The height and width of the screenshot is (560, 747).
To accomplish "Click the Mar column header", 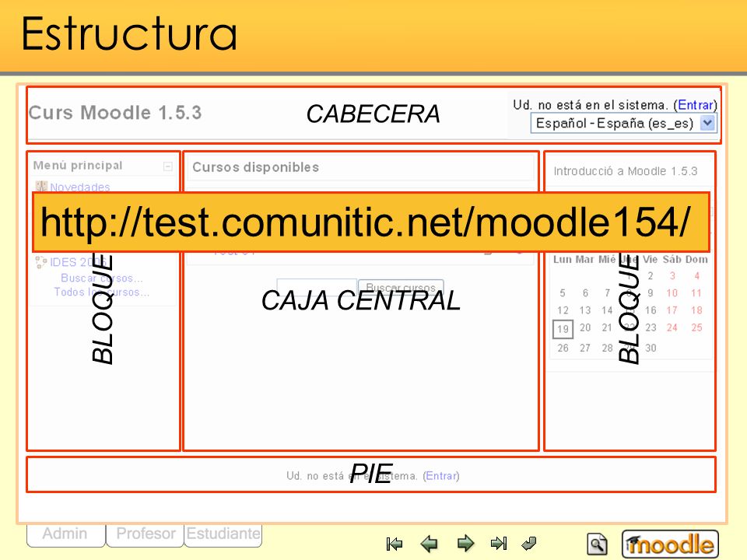I will (x=584, y=260).
